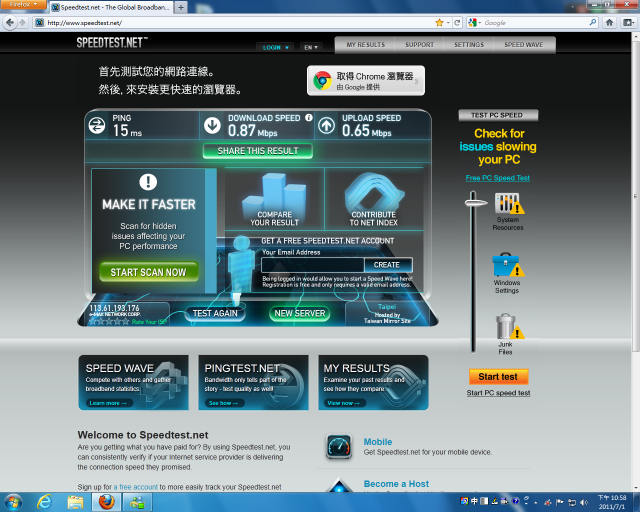This screenshot has height=512, width=640.
Task: Open Windows Explorer folder in taskbar
Action: coord(75,502)
